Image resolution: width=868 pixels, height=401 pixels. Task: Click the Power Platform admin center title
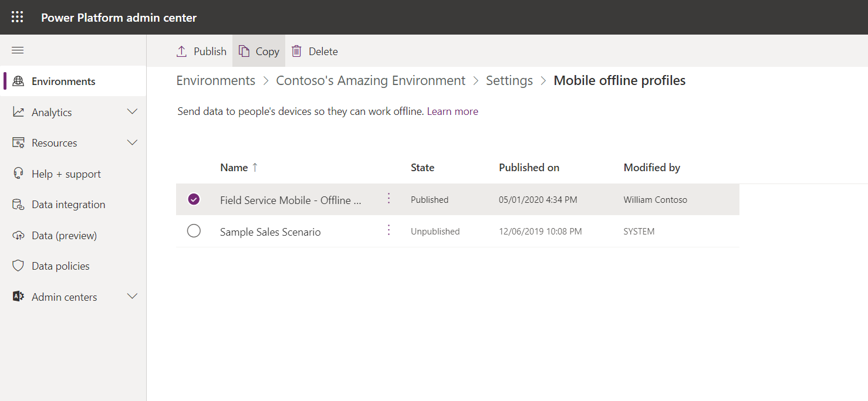(x=119, y=18)
